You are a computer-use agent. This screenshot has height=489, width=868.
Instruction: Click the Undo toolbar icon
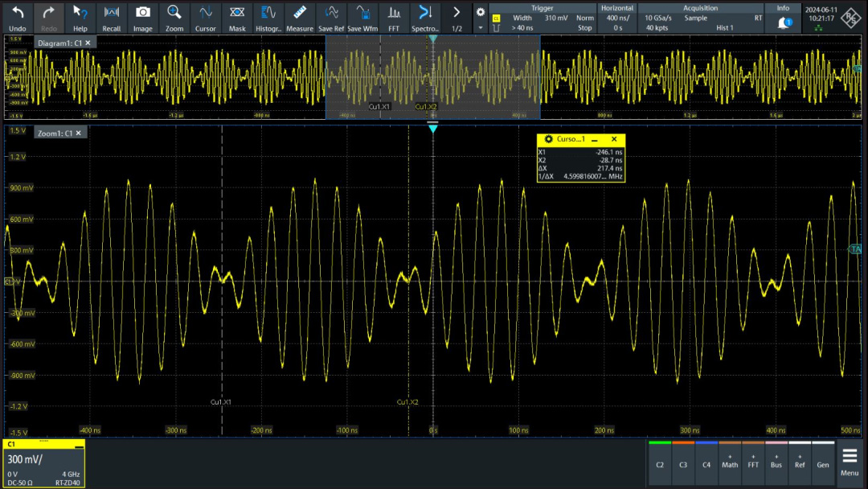(x=18, y=18)
